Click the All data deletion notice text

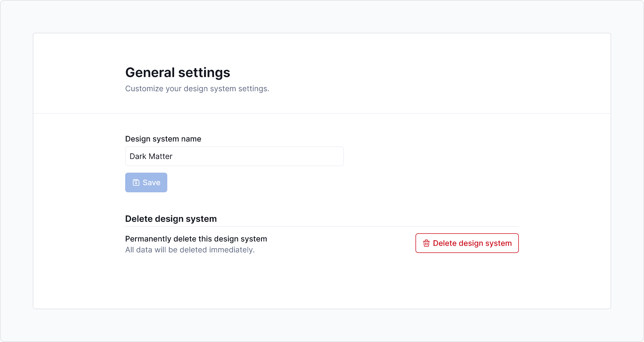190,249
